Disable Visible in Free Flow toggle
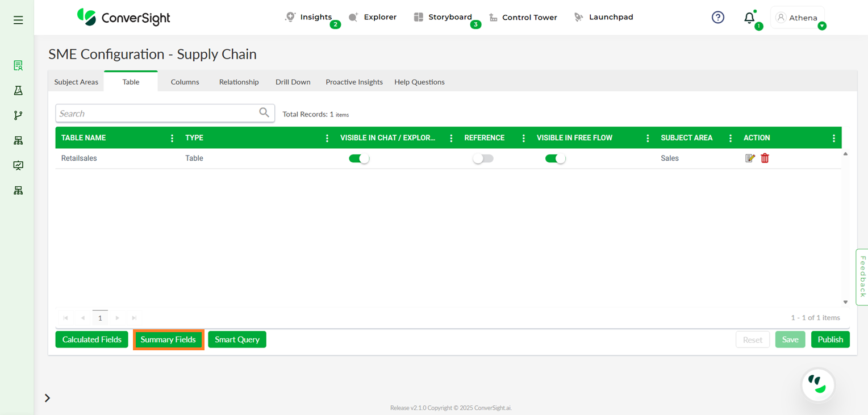Viewport: 868px width, 415px height. click(555, 159)
